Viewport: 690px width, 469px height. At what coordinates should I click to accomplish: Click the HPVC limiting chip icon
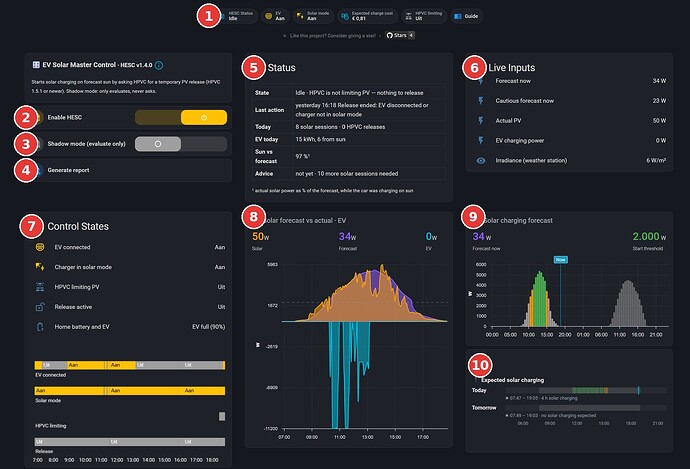click(x=408, y=16)
